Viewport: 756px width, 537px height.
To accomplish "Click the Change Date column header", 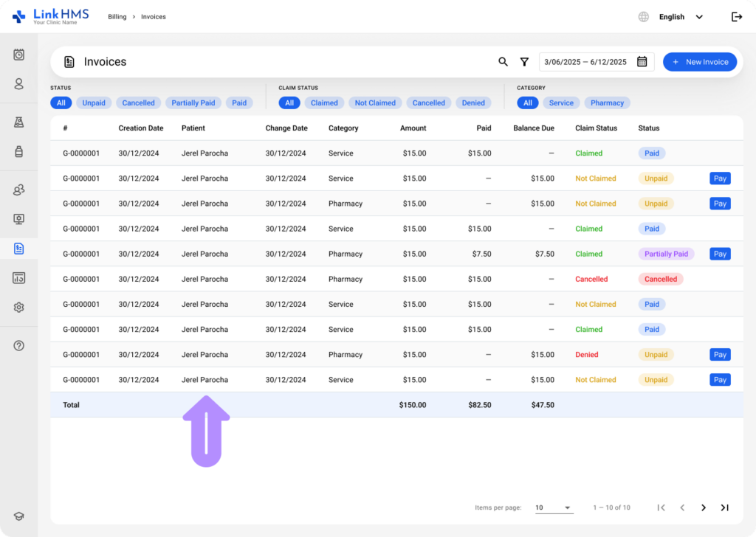I will [x=286, y=128].
